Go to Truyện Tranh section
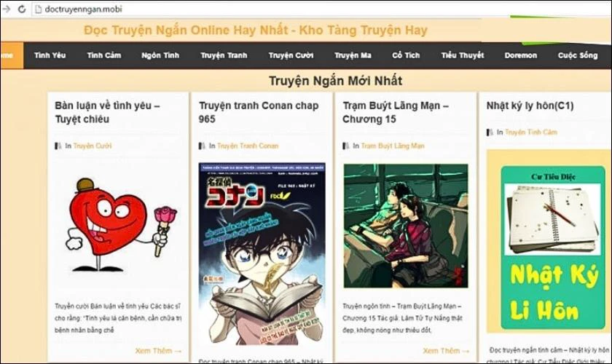The image size is (612, 364). point(224,55)
